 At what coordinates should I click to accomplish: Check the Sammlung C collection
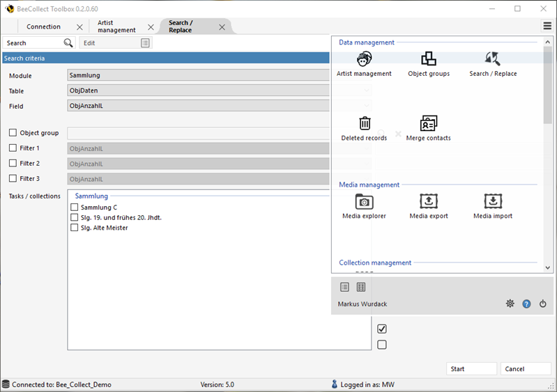[x=74, y=207]
